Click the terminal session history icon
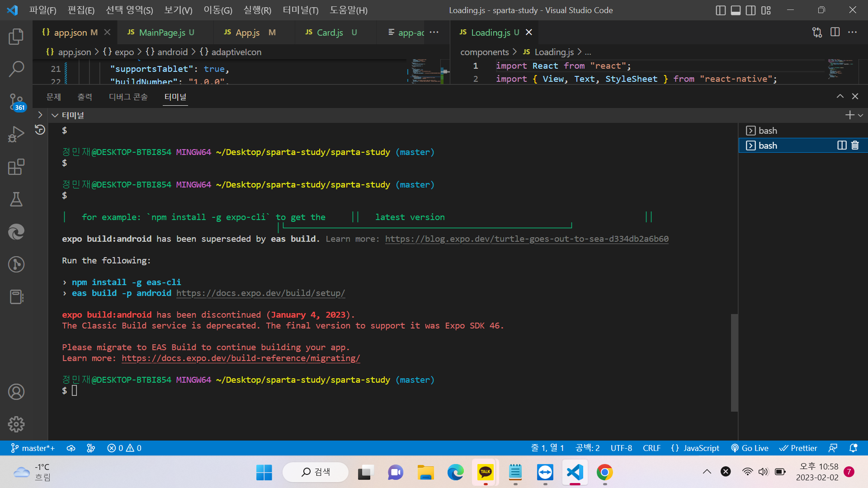The height and width of the screenshot is (488, 868). tap(40, 130)
